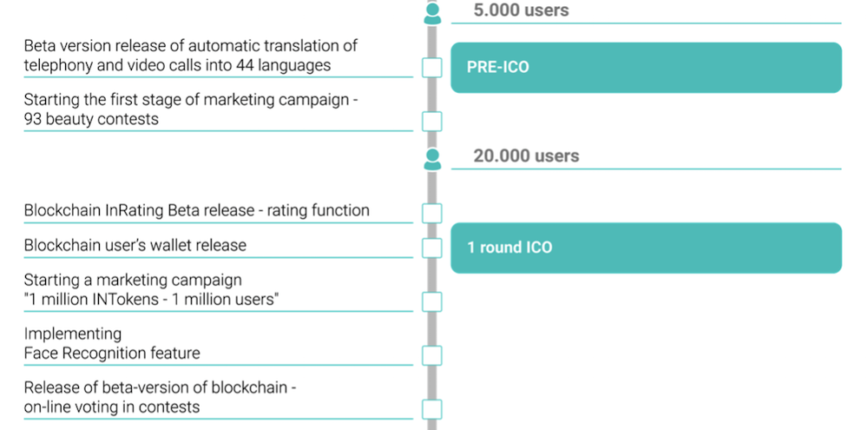The height and width of the screenshot is (430, 868).
Task: Open the 1 million INTokens marketing campaign text
Action: (151, 290)
